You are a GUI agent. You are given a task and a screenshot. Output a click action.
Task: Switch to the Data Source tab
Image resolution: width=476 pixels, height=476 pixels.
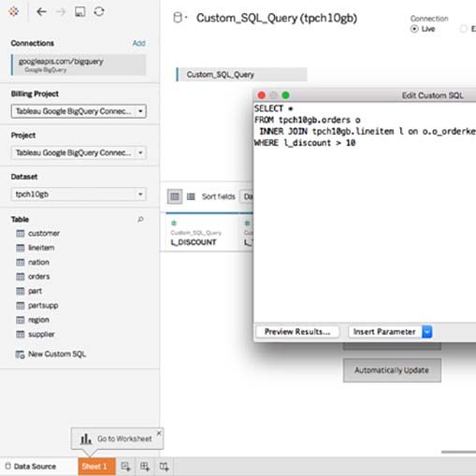[x=31, y=467]
